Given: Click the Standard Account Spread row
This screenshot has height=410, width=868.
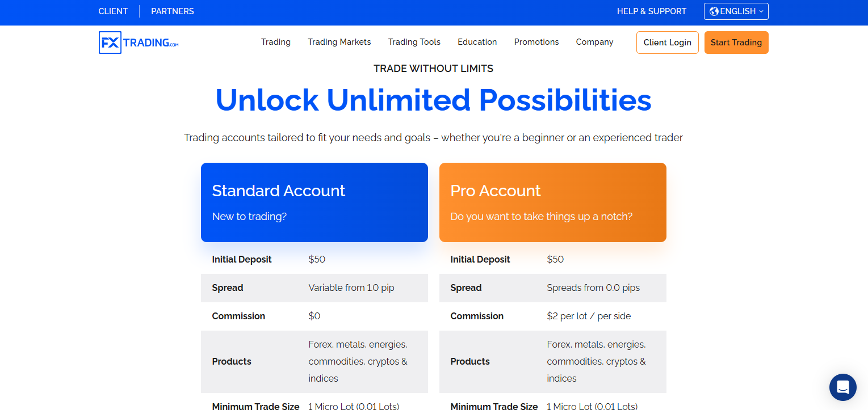Looking at the screenshot, I should pos(315,288).
